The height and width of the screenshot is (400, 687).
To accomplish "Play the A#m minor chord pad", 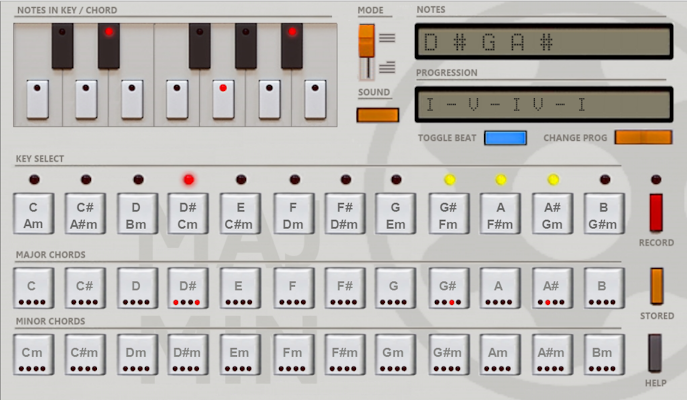I will tap(552, 355).
